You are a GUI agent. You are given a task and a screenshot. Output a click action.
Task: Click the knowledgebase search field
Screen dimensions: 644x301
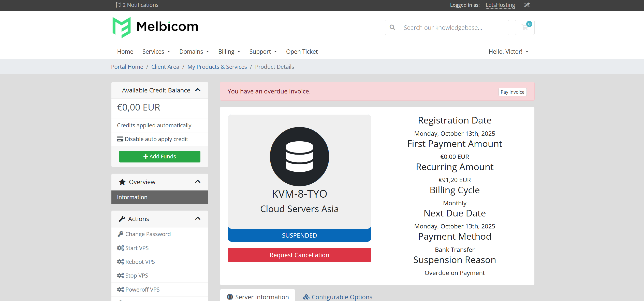click(447, 27)
